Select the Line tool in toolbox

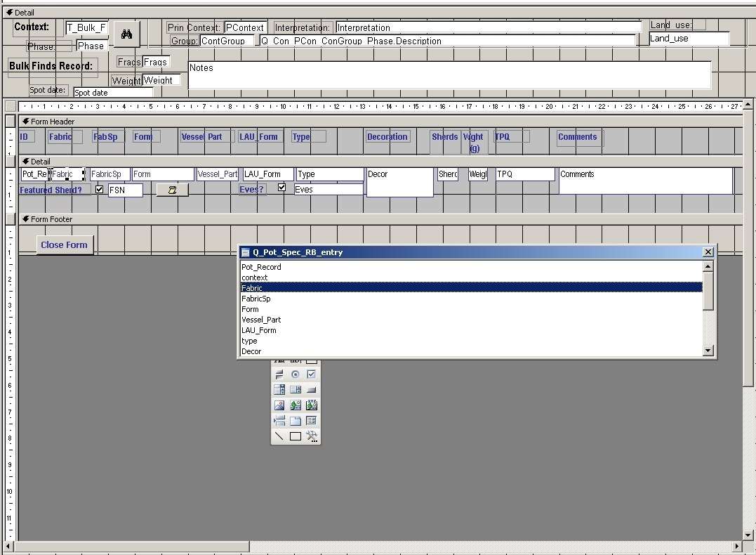tap(279, 436)
